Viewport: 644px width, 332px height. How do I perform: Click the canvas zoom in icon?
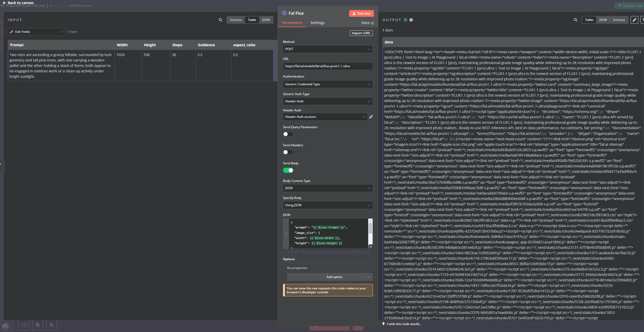(x=38, y=325)
